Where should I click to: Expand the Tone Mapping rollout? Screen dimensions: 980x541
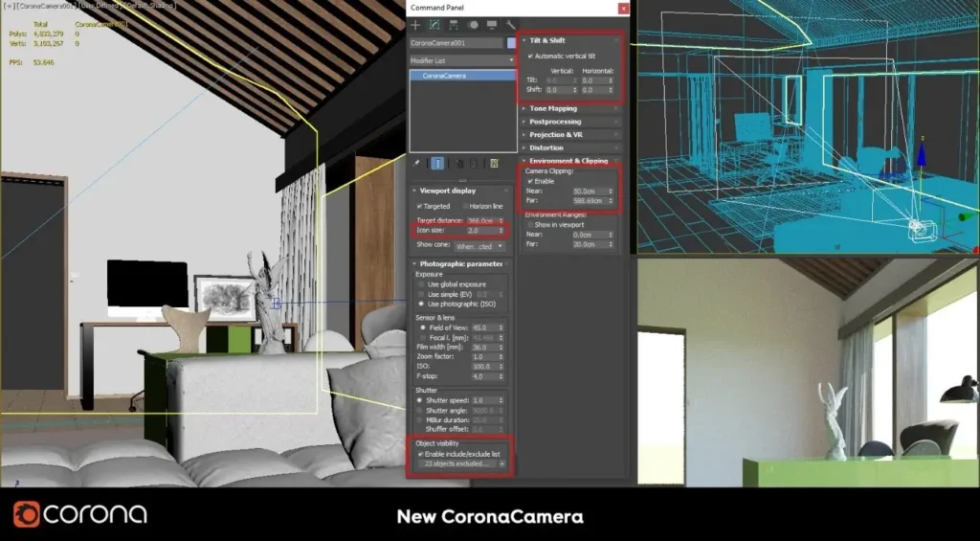pos(553,109)
